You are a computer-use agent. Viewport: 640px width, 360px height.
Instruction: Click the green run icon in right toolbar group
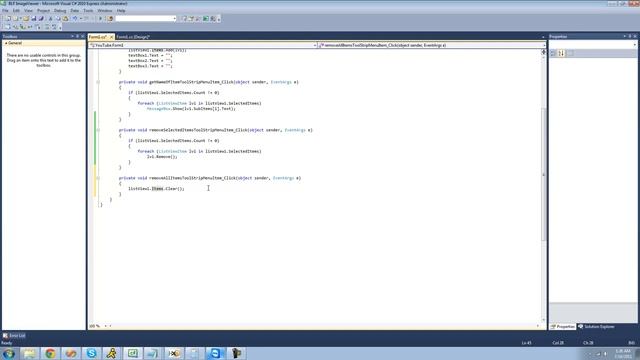click(206, 18)
